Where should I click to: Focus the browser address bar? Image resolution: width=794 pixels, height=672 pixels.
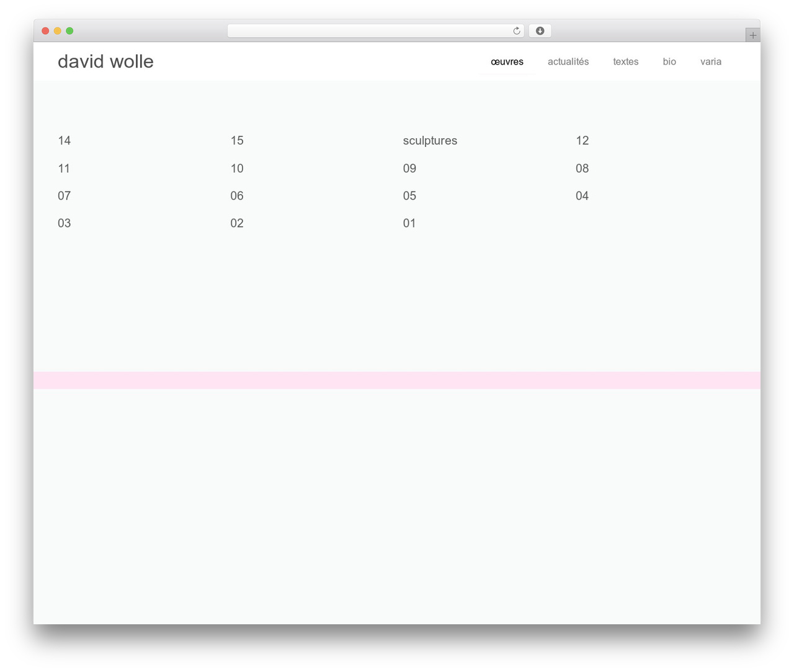[x=375, y=31]
